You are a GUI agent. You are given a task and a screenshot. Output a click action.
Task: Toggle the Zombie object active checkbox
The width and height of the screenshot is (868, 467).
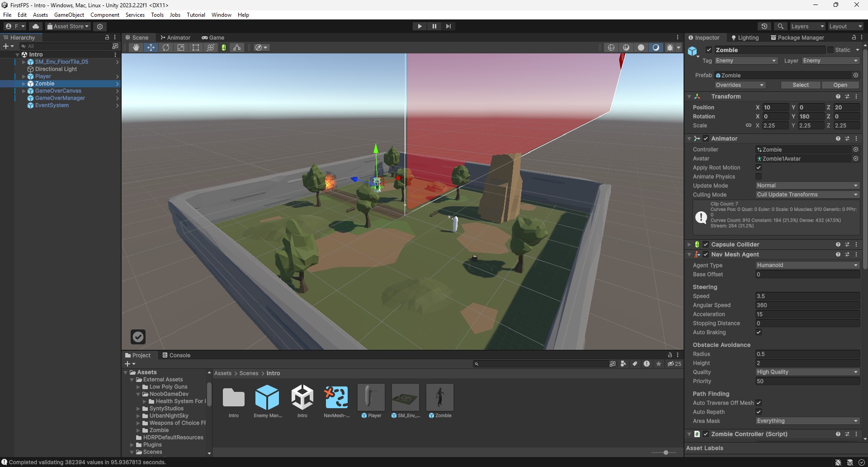pos(709,50)
